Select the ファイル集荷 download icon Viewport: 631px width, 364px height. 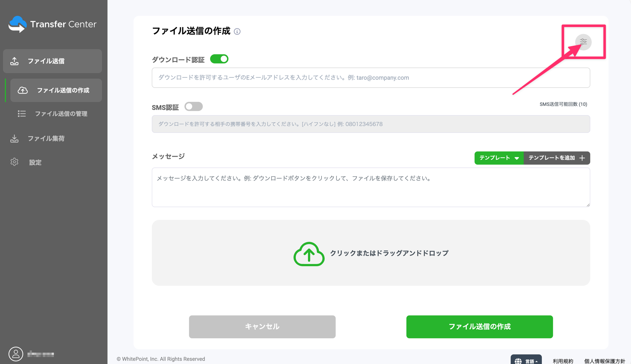tap(14, 138)
